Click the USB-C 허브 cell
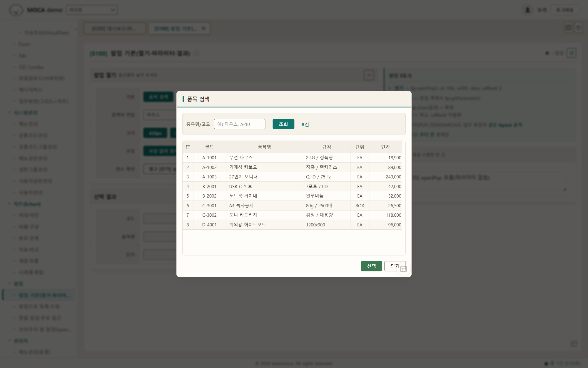 click(264, 186)
